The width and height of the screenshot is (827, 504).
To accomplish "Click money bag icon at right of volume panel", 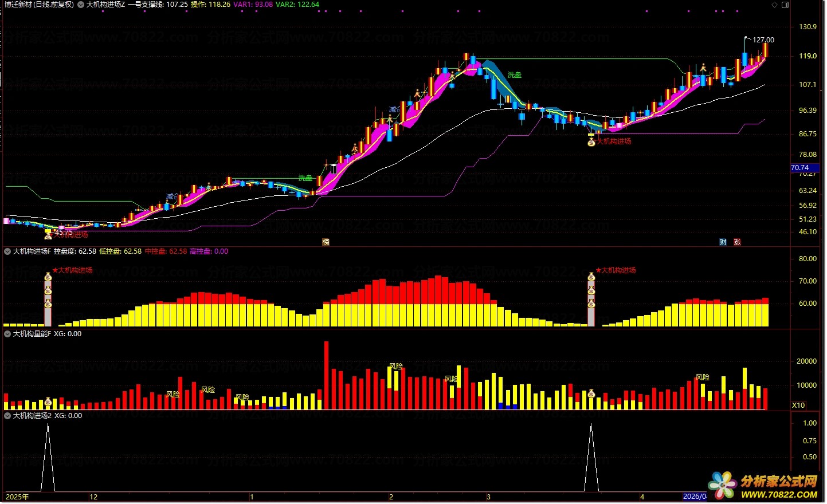I will tap(591, 393).
